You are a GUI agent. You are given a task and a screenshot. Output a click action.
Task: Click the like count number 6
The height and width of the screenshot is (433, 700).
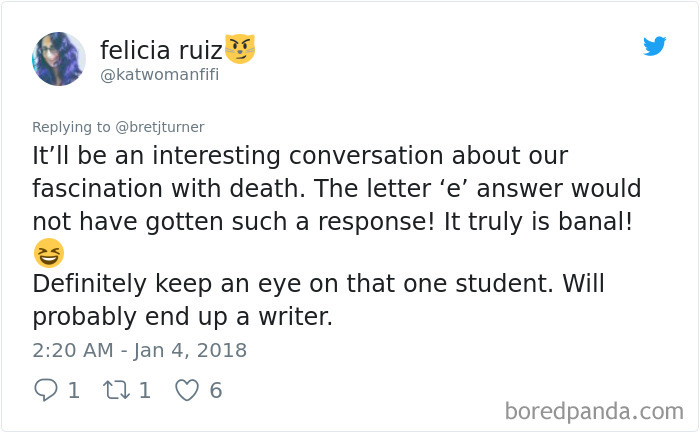pos(215,390)
